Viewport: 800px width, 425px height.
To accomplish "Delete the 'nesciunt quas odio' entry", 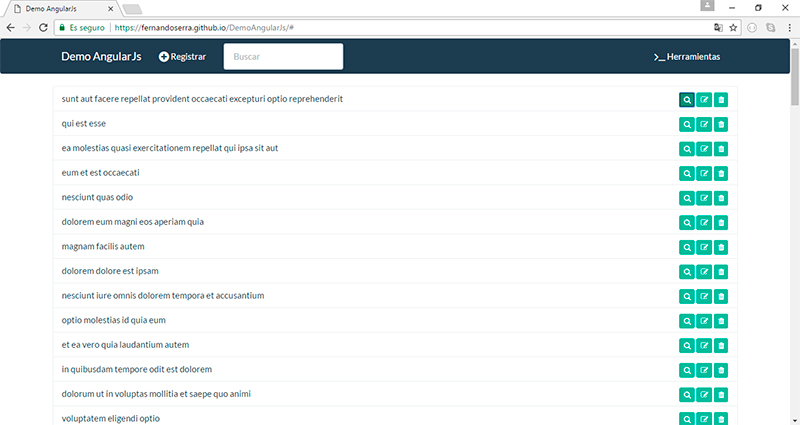I will (721, 198).
